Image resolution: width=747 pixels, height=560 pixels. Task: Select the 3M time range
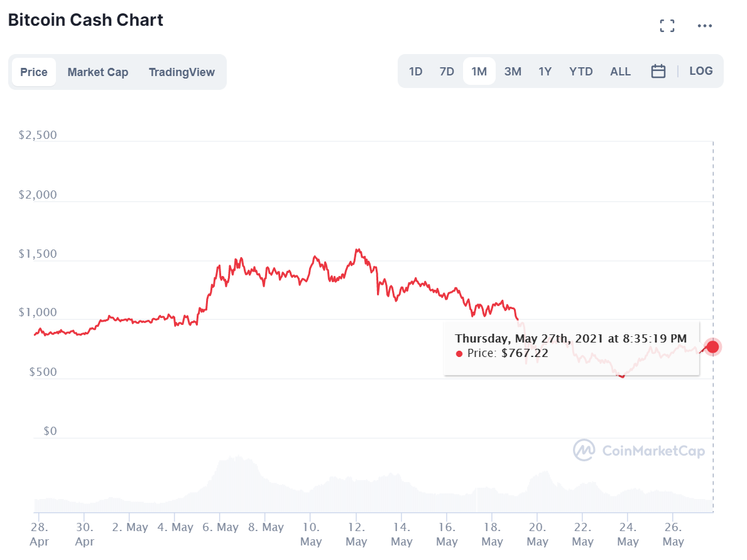click(x=513, y=71)
